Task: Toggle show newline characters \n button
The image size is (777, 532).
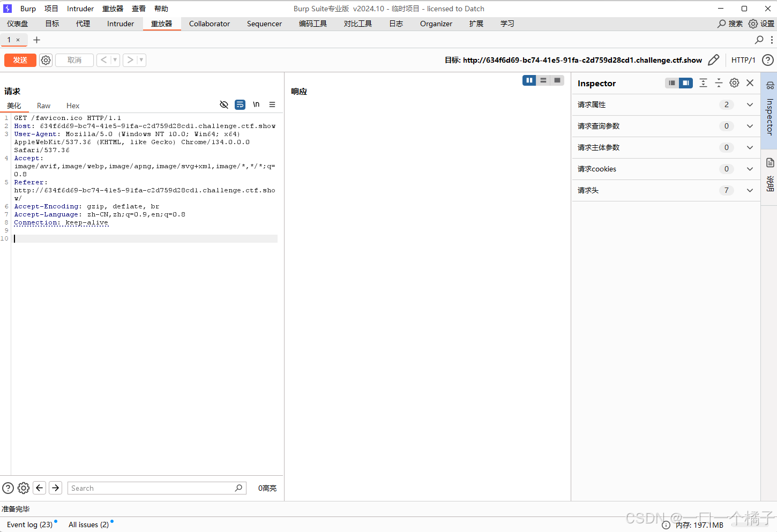Action: pos(256,104)
